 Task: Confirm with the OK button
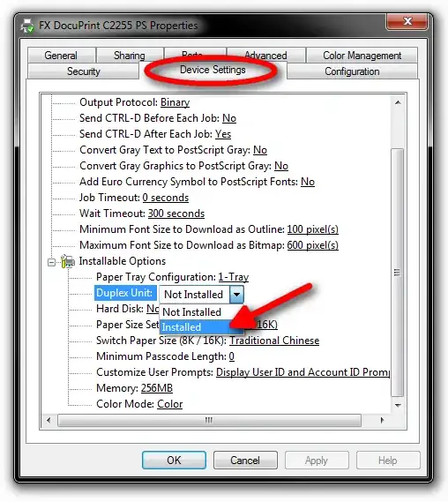174,461
